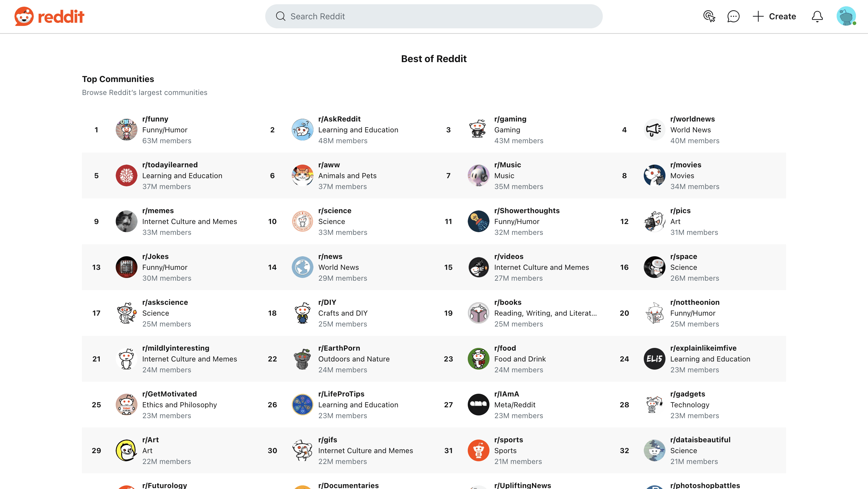Click the r/aww cat thumbnail
868x489 pixels.
click(302, 175)
